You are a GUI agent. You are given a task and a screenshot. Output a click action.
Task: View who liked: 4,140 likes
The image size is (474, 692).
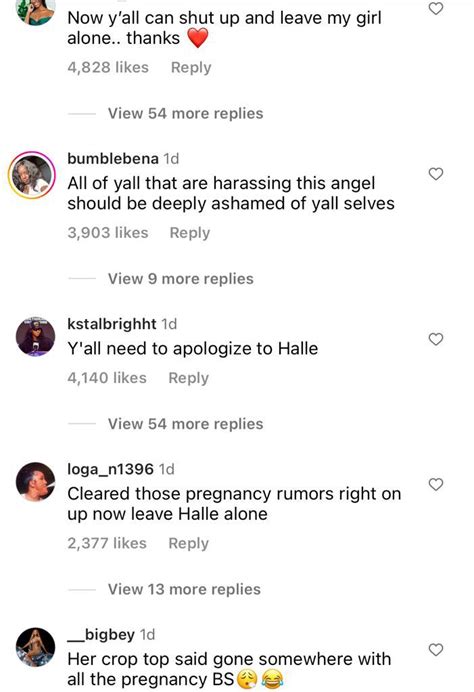[107, 378]
